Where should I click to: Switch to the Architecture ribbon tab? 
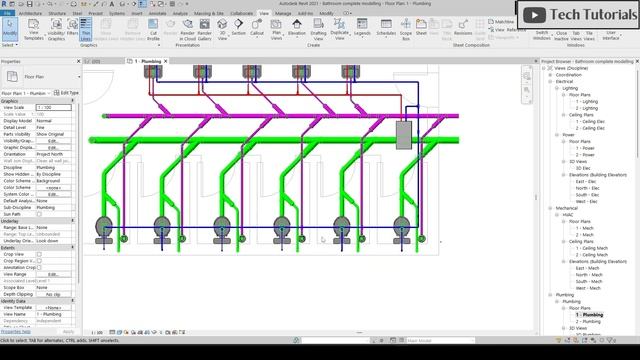[x=30, y=13]
